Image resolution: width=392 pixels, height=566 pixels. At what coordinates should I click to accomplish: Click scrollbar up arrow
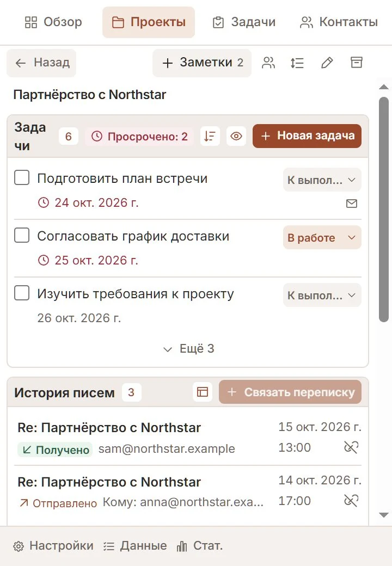coord(384,87)
